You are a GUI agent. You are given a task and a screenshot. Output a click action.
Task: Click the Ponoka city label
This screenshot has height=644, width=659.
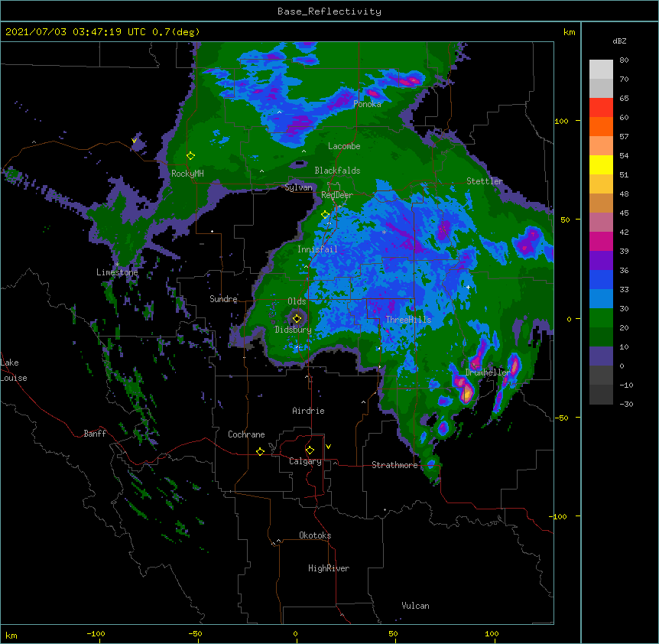[367, 104]
